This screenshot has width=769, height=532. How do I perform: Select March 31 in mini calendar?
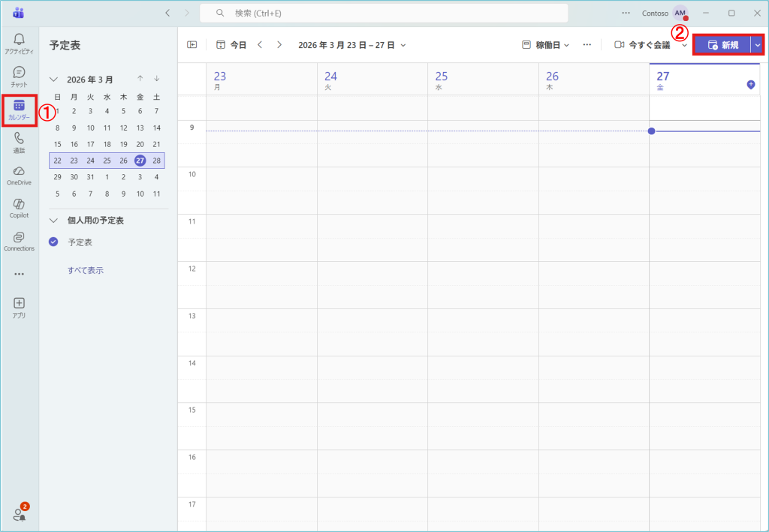tap(90, 177)
